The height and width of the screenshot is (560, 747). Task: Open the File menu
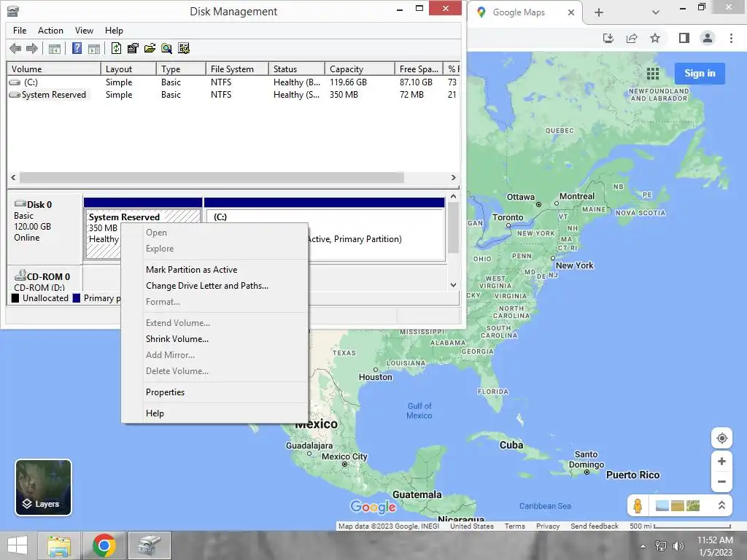[x=20, y=31]
